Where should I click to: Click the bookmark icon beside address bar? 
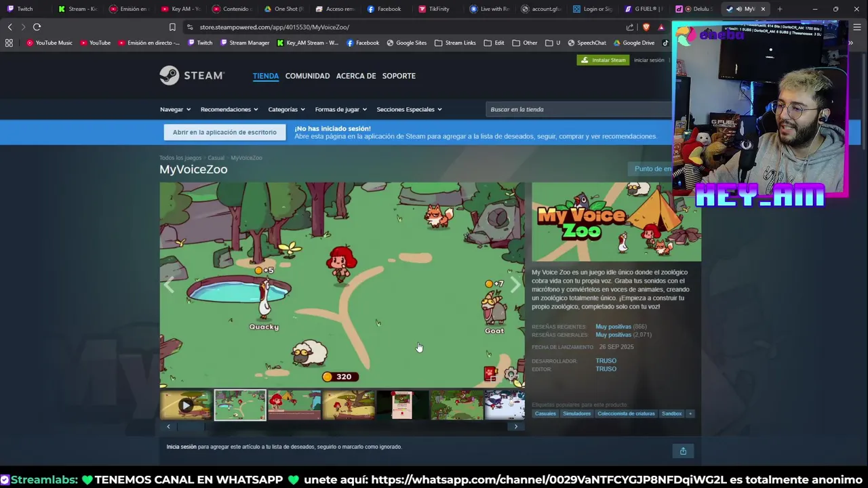[x=172, y=27]
